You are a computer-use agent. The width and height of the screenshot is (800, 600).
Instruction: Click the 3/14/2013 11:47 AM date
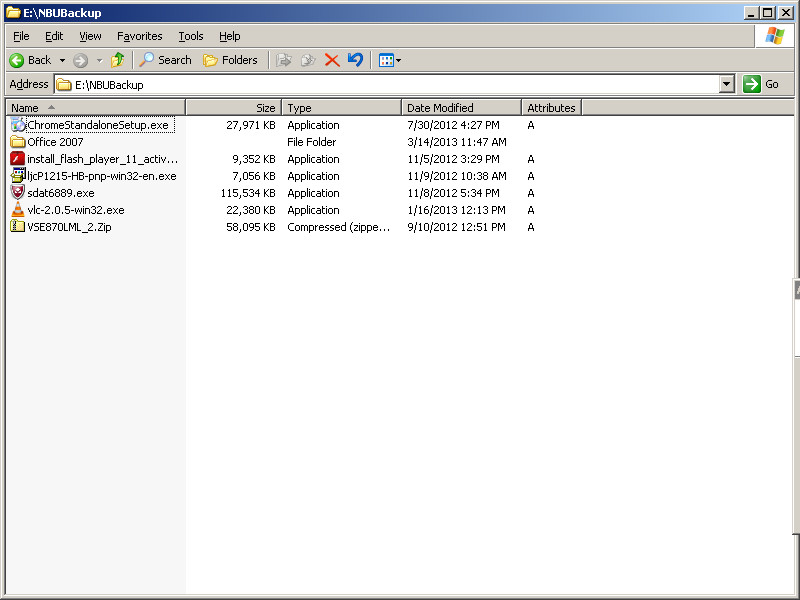[457, 142]
